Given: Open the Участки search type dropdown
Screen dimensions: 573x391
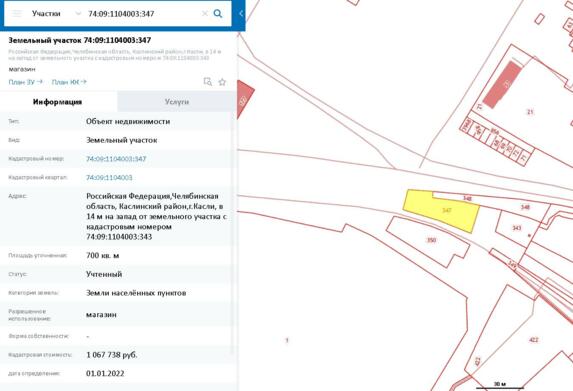Looking at the screenshot, I should click(56, 14).
